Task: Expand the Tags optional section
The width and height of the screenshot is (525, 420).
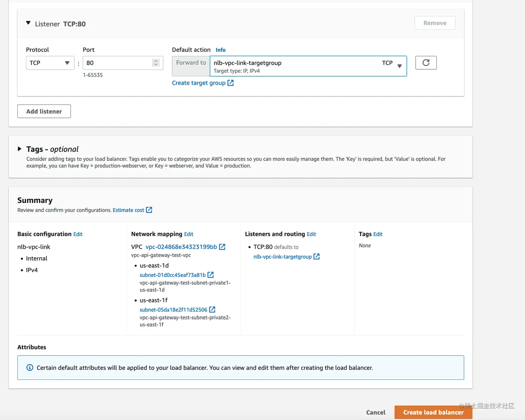Action: [20, 149]
